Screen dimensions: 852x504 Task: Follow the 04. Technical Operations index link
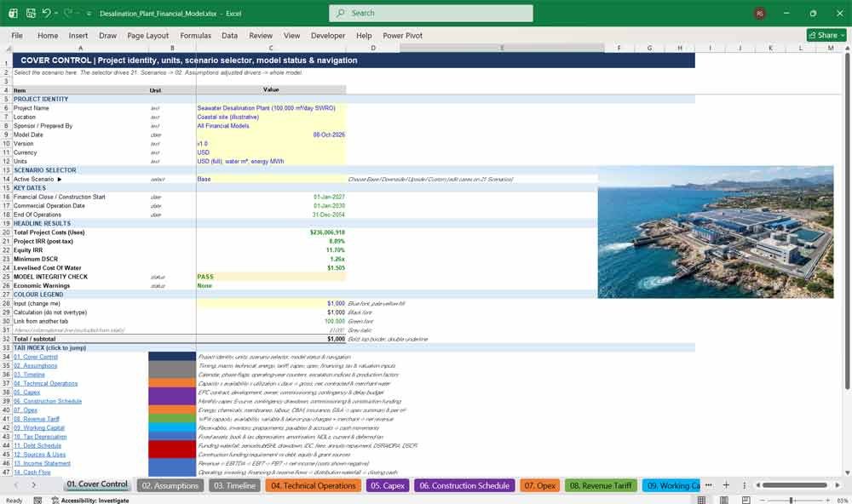[46, 383]
